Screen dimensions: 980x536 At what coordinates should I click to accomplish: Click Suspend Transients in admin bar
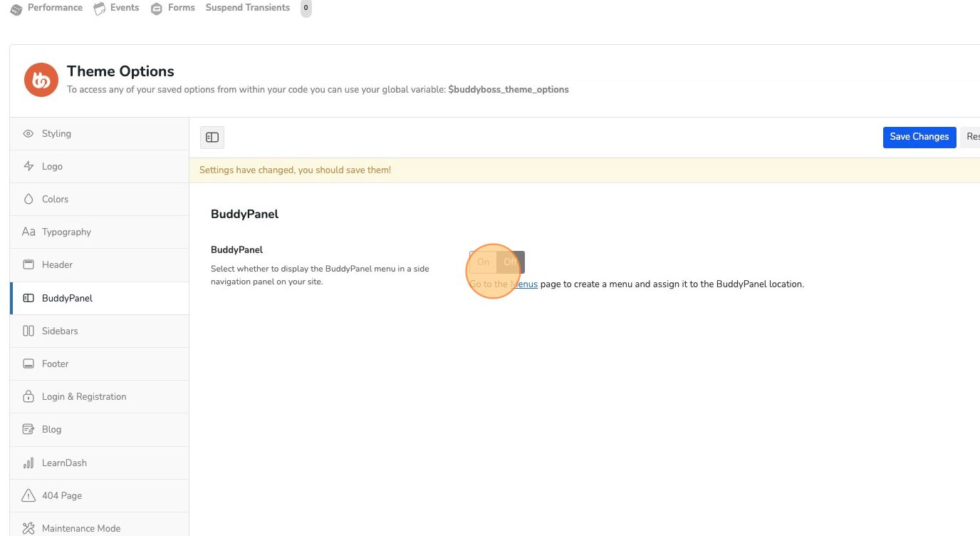point(248,8)
